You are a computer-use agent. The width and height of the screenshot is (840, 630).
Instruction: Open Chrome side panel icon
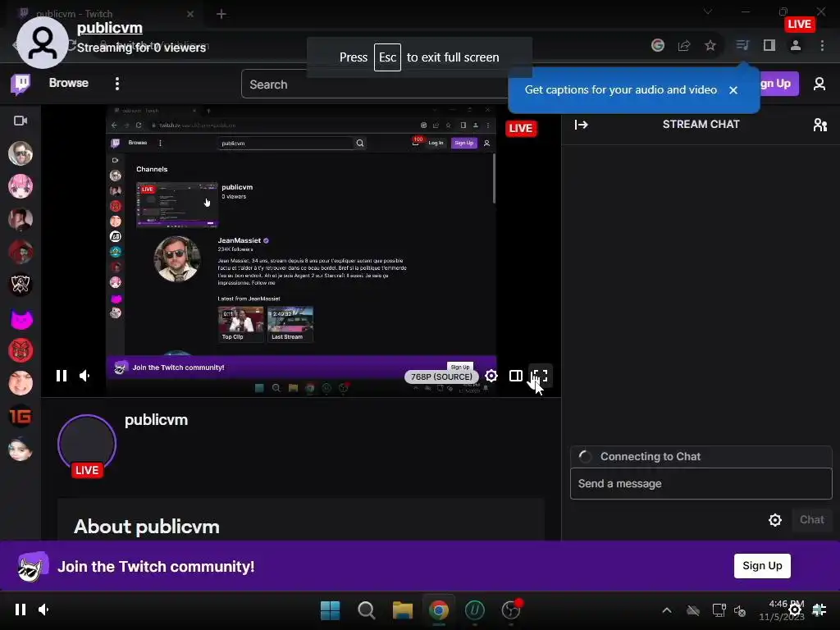pos(769,46)
